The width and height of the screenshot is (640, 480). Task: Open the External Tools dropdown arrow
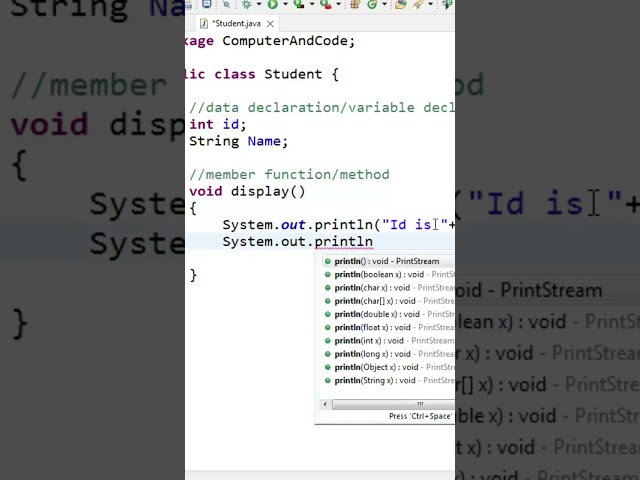coord(338,4)
